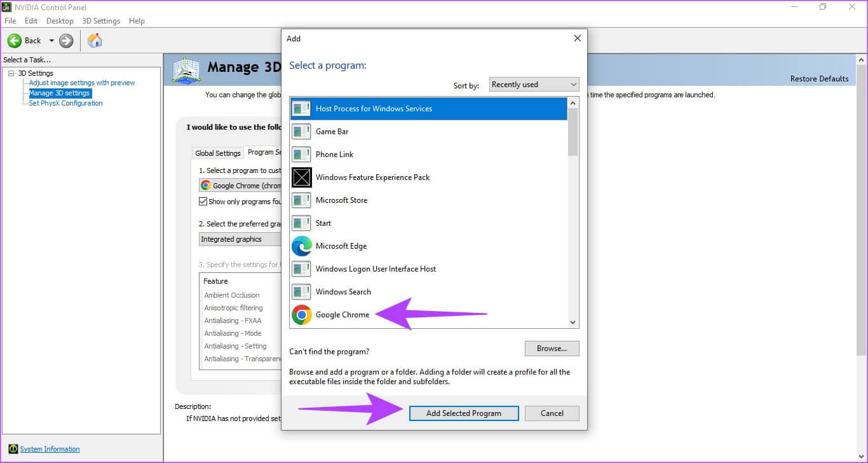The image size is (868, 463).
Task: Select Phone Link in the program list
Action: [x=428, y=155]
